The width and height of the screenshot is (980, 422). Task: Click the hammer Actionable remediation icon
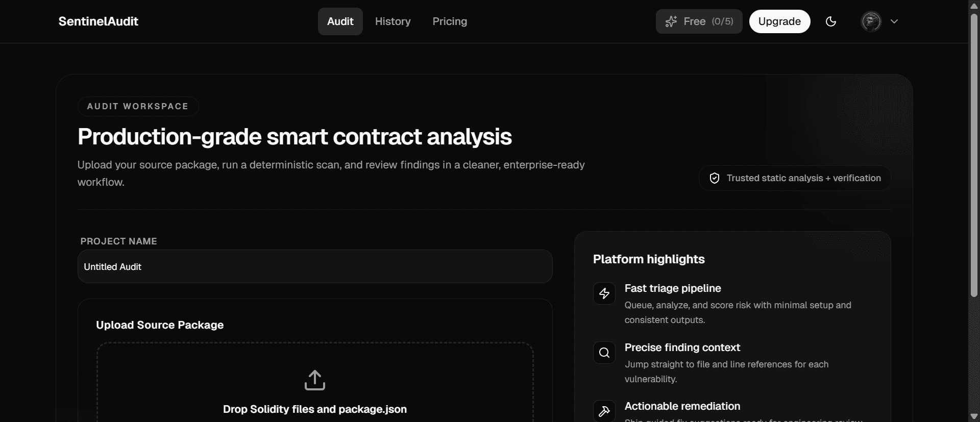coord(604,411)
